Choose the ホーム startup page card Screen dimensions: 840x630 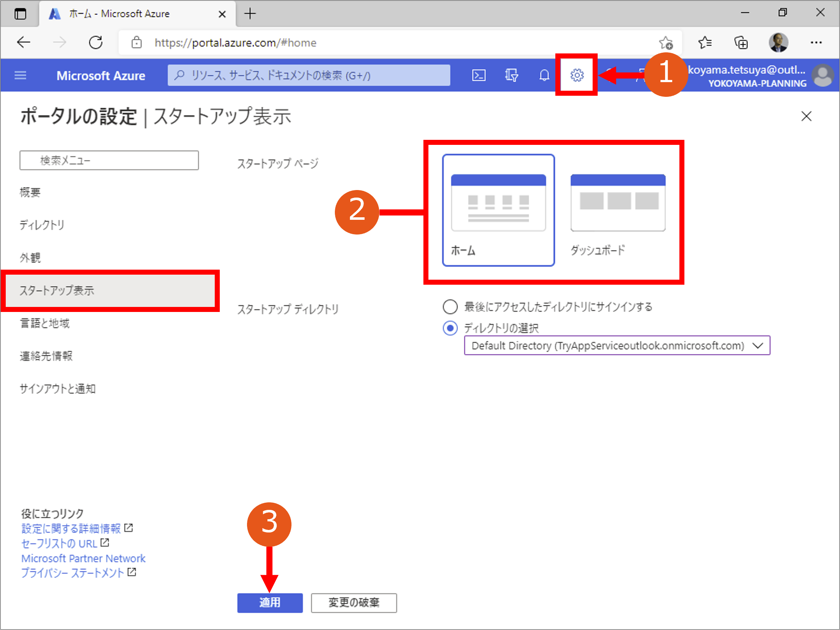coord(498,210)
